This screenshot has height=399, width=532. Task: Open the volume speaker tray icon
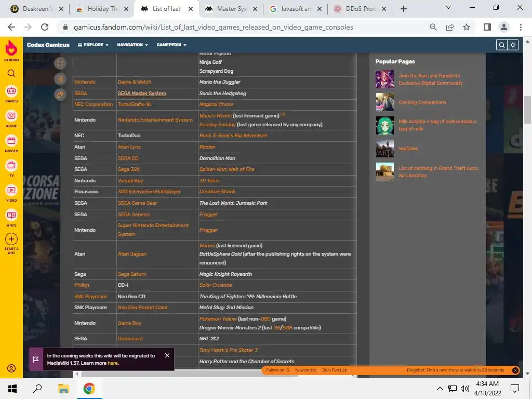point(465,389)
